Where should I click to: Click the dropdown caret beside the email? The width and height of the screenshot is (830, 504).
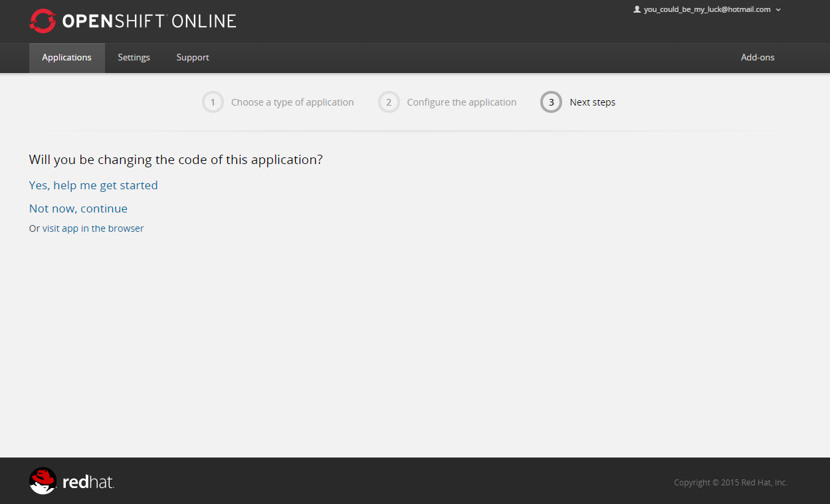pyautogui.click(x=778, y=10)
